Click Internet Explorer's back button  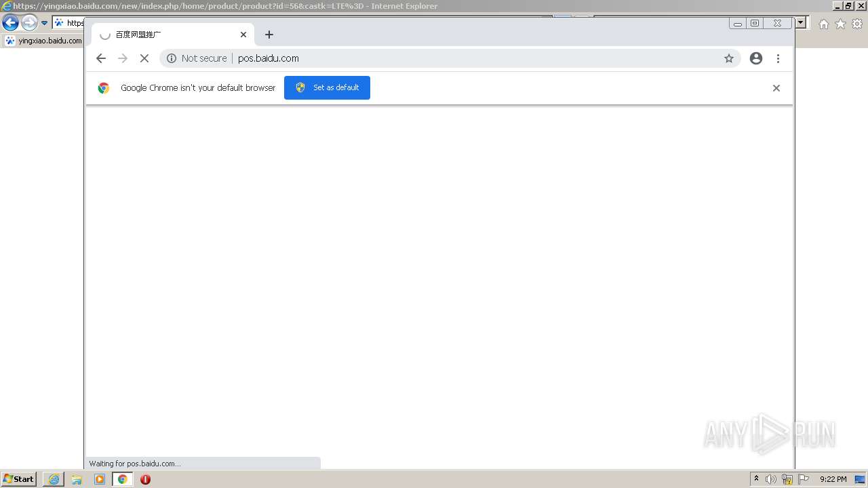[x=10, y=23]
